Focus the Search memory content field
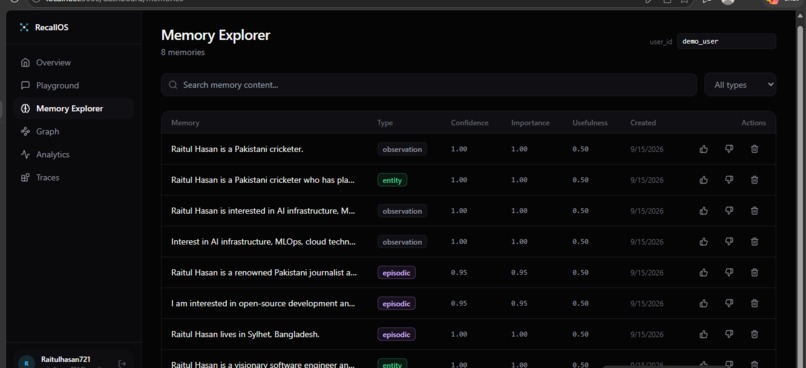 point(429,85)
